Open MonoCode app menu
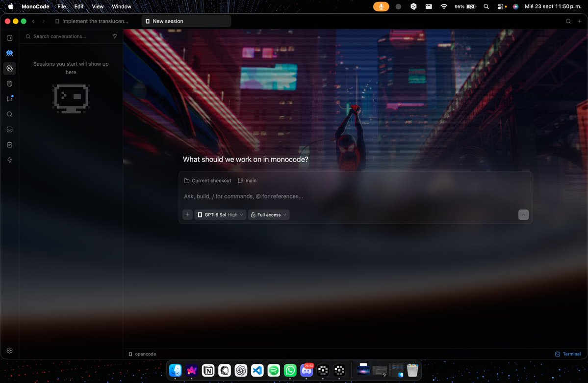Viewport: 588px width, 383px height. click(35, 6)
